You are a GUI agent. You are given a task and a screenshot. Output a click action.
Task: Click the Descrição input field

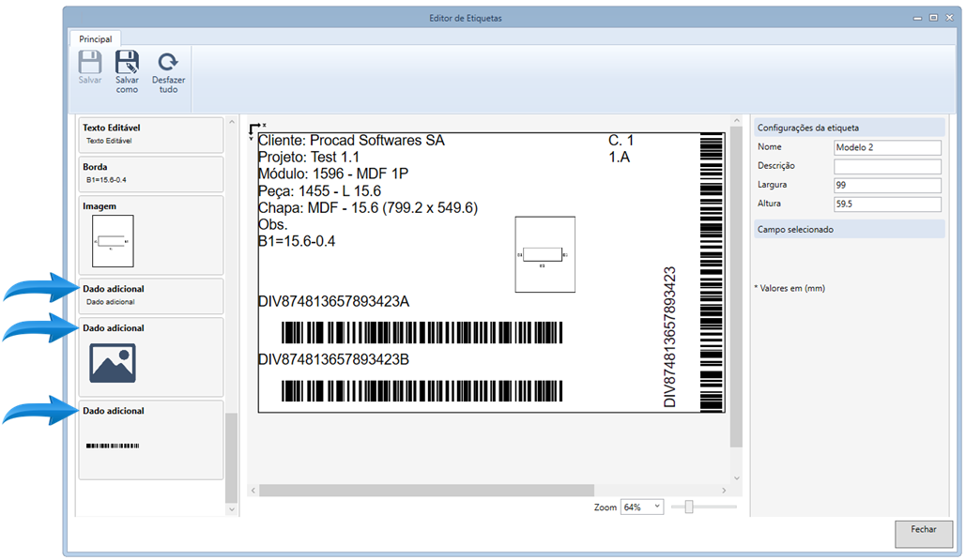coord(887,166)
